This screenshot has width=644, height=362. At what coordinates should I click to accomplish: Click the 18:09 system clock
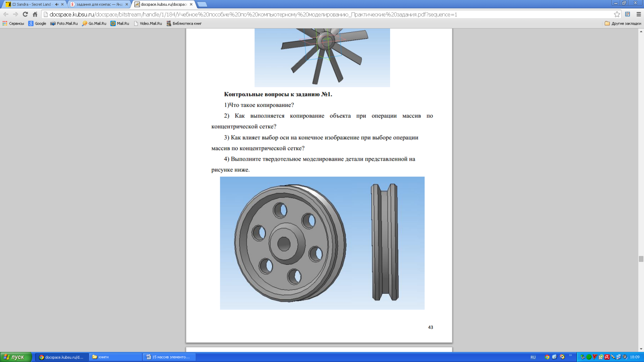pos(635,357)
